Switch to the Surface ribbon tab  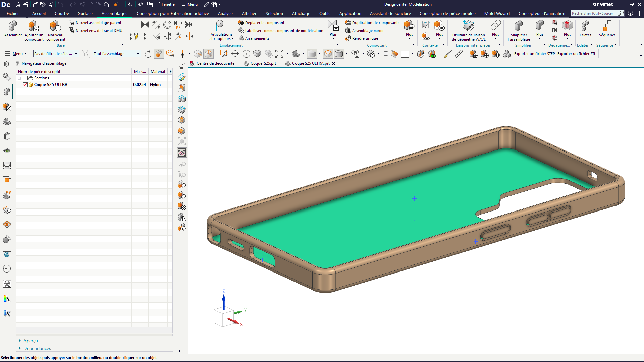point(85,13)
